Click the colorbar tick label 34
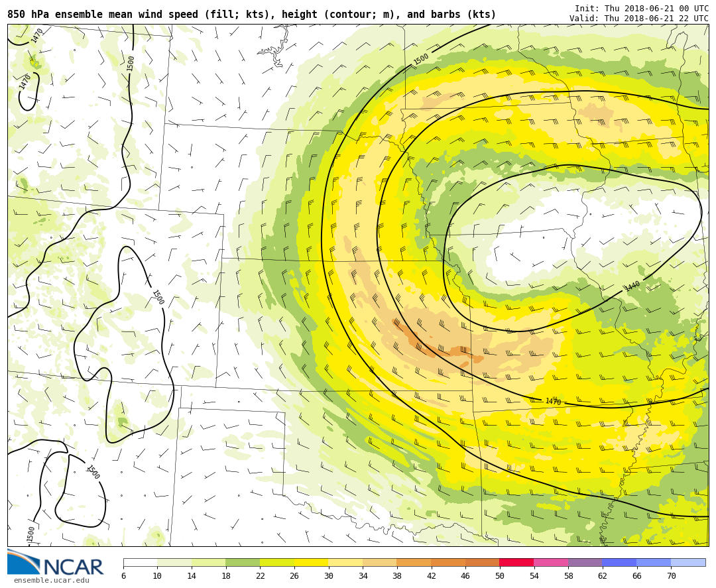Viewport: 716px width, 588px height. tap(363, 575)
